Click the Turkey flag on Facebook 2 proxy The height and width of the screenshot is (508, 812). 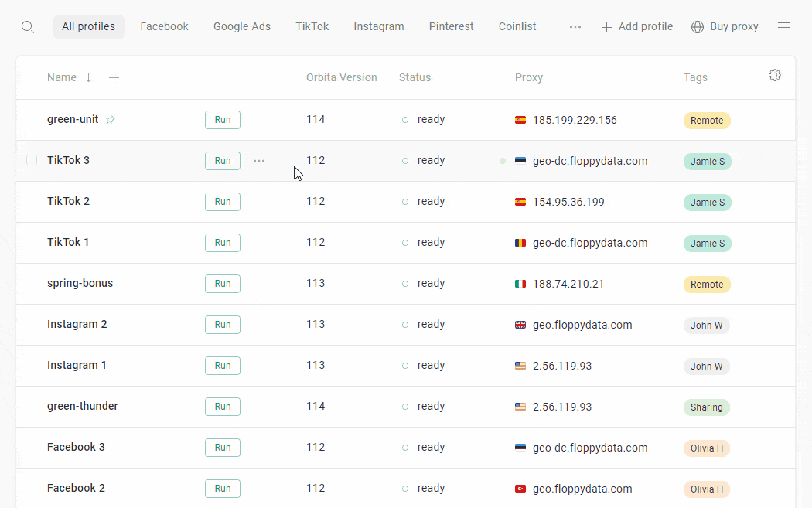pos(520,489)
